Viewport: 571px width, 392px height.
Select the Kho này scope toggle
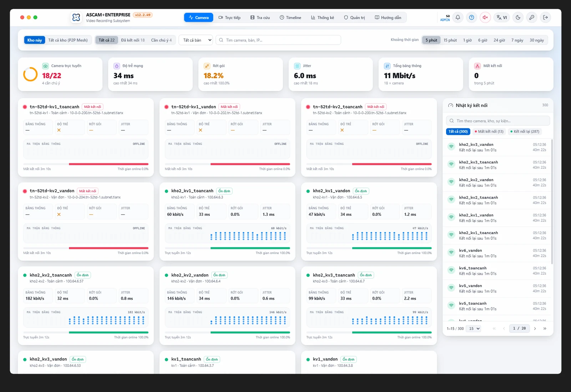(35, 40)
